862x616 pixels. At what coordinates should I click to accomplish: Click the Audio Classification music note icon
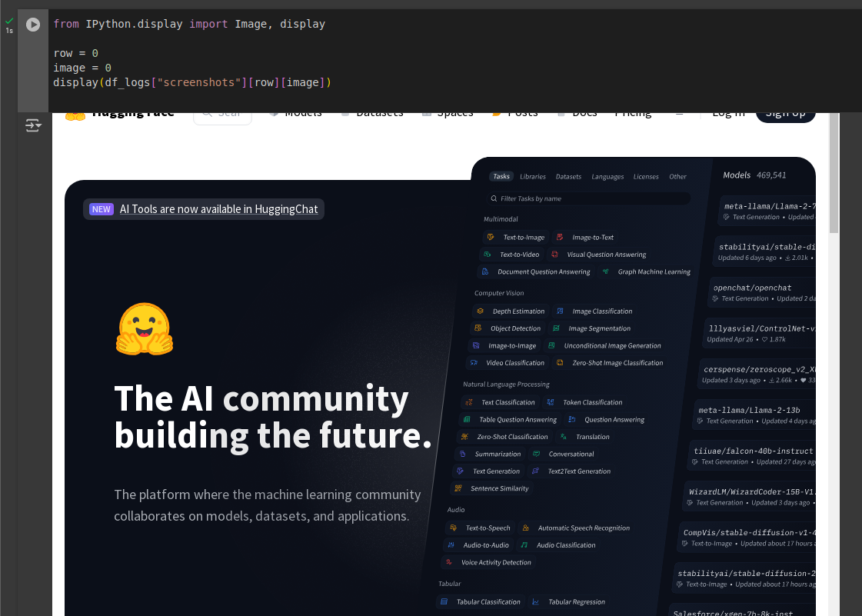(524, 544)
